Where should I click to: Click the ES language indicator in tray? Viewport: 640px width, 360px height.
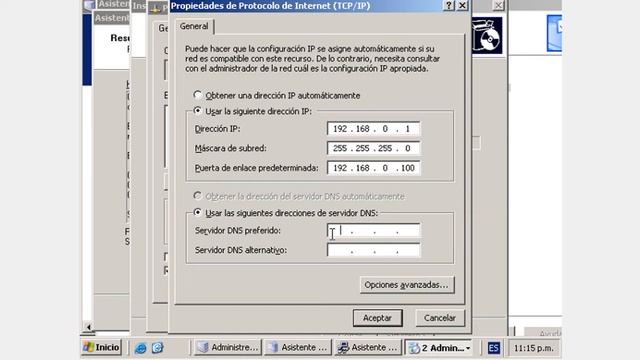[493, 348]
